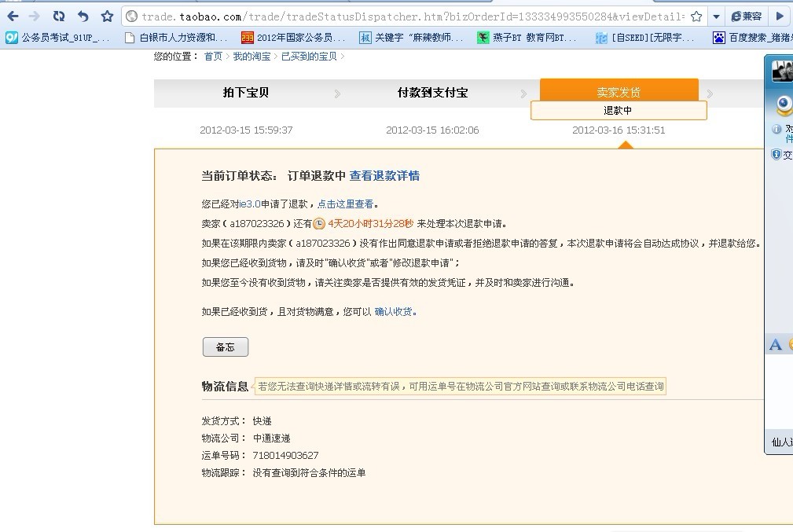
Task: Open the 2012年国家公务员 bookmark
Action: click(293, 38)
